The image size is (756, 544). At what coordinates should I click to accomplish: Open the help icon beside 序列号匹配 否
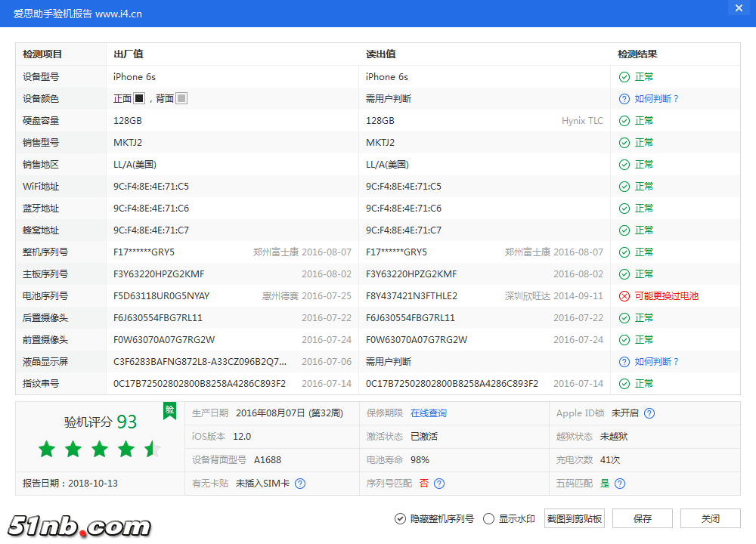[x=439, y=484]
